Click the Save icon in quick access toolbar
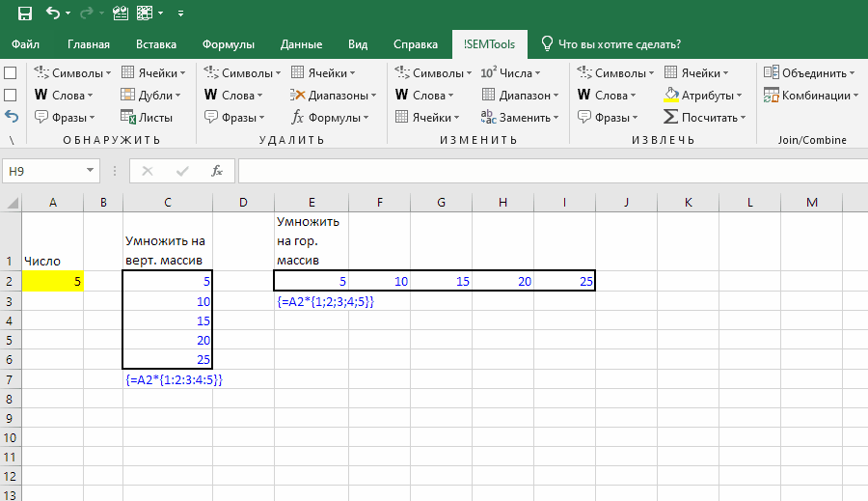Screen dimensions: 868x501 click(25, 13)
